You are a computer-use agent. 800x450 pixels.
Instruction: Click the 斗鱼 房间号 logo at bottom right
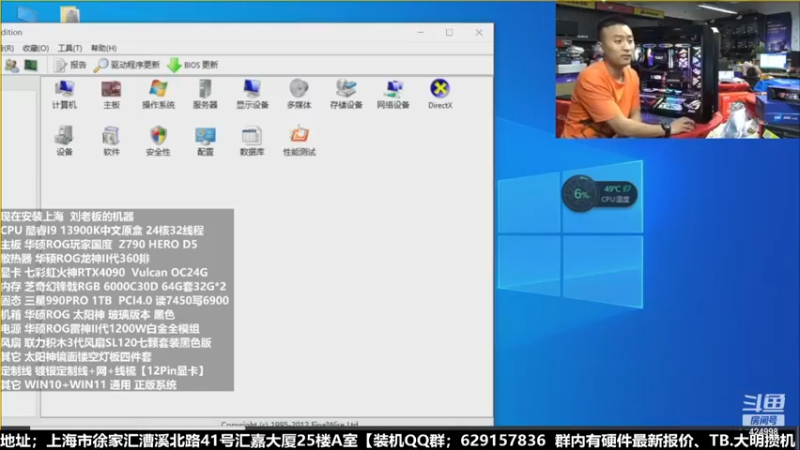point(763,410)
